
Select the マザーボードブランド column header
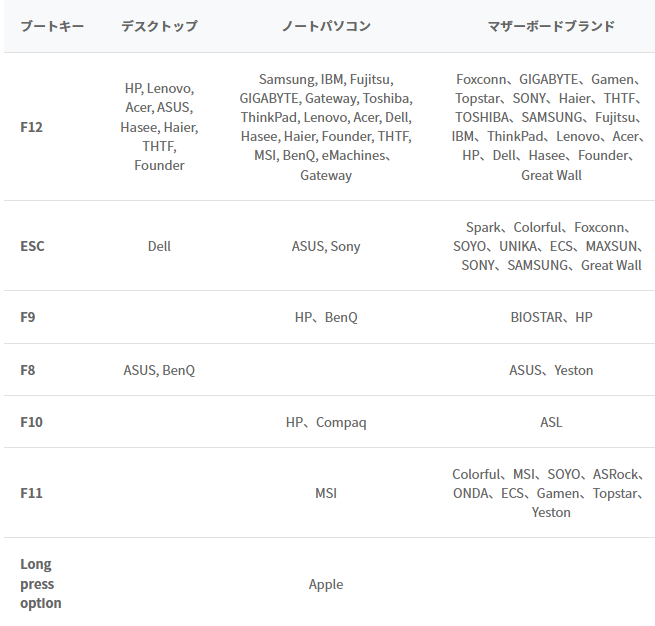tap(551, 26)
